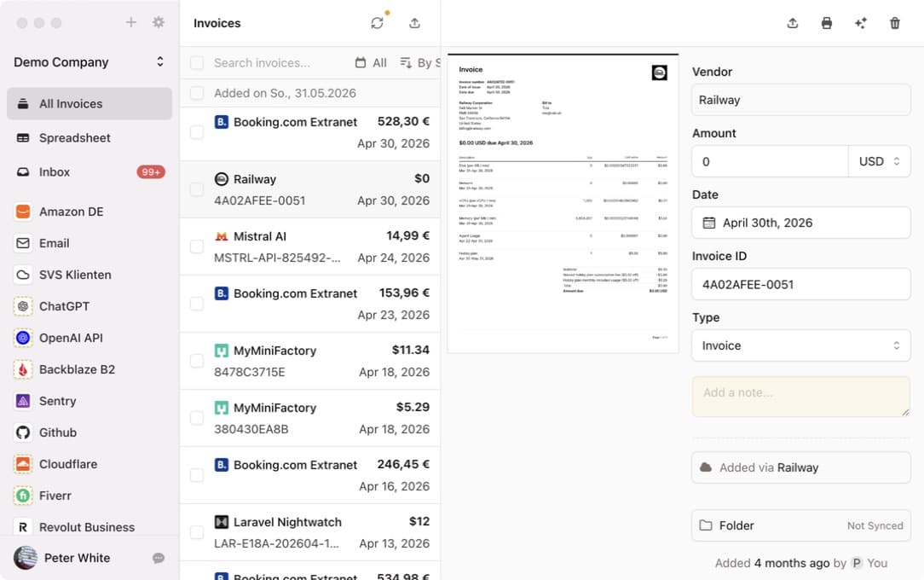Click the chat bubble icon beside Peter White
The height and width of the screenshot is (580, 924).
[159, 558]
